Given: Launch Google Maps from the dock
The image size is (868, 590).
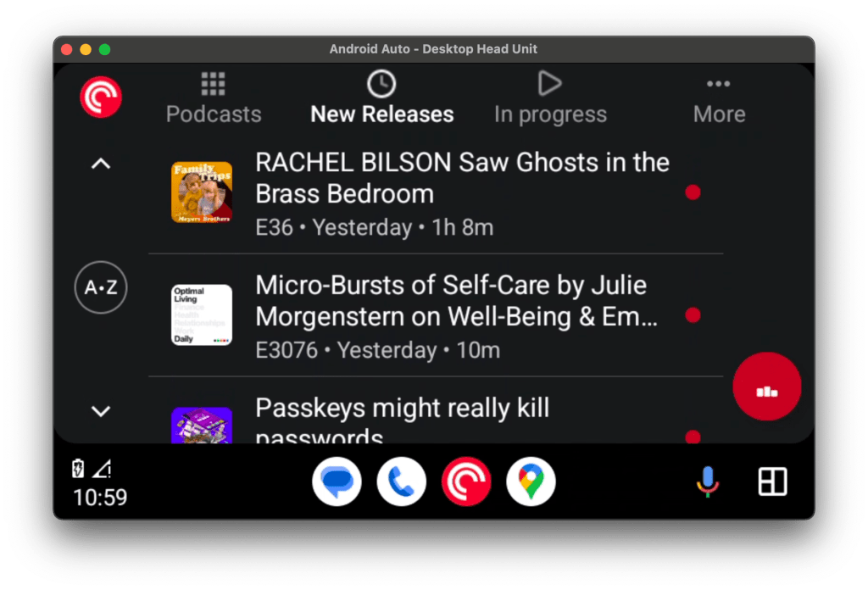Looking at the screenshot, I should coord(530,481).
